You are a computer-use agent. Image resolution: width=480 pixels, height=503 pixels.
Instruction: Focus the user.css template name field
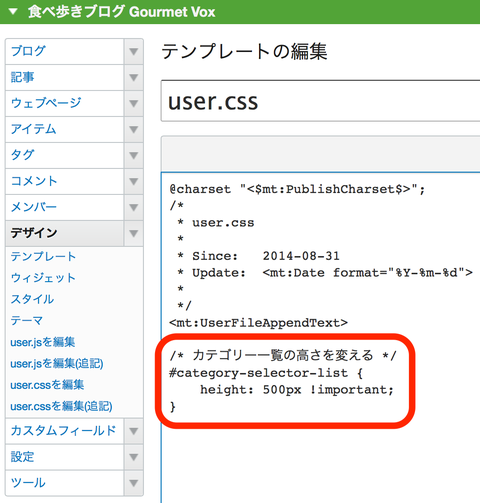point(321,101)
